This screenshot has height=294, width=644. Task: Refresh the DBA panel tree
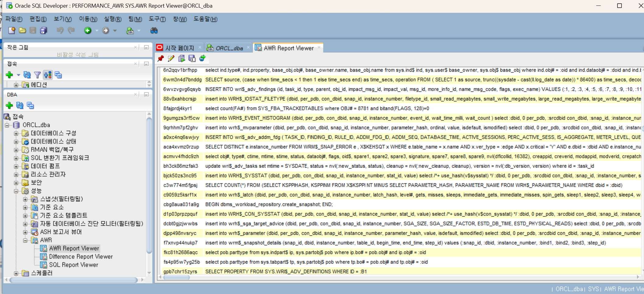tap(20, 105)
